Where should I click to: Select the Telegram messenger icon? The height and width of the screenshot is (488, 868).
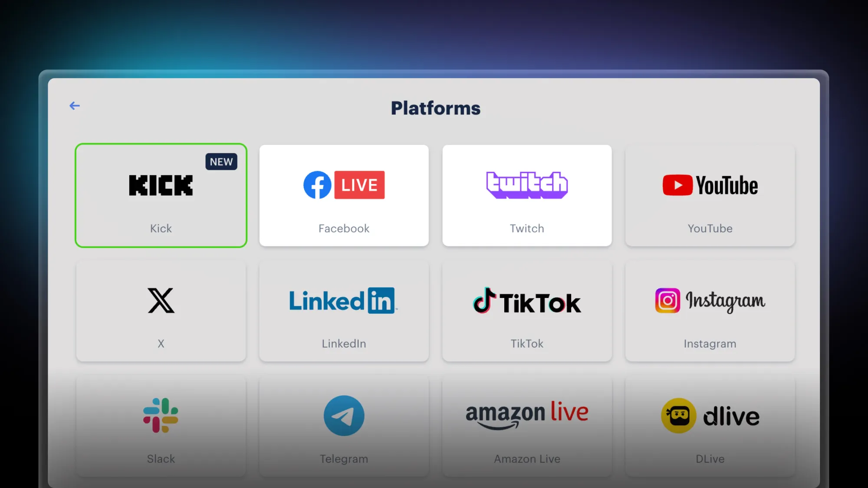(x=343, y=415)
